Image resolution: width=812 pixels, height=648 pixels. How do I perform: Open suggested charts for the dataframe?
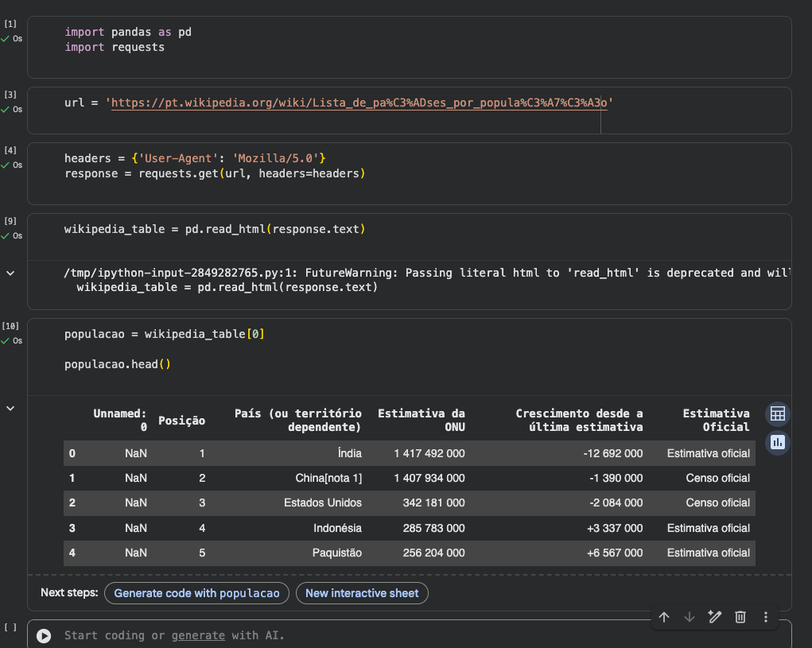pos(777,442)
